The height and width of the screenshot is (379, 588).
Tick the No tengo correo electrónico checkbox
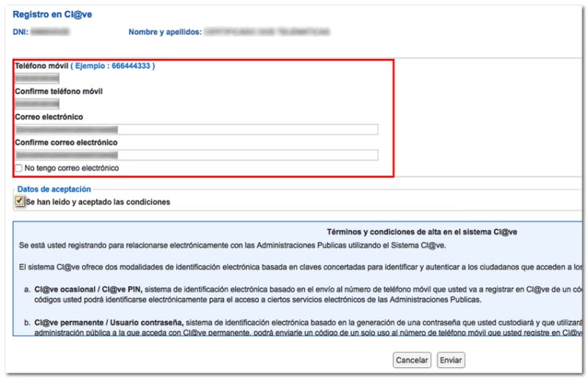[19, 168]
